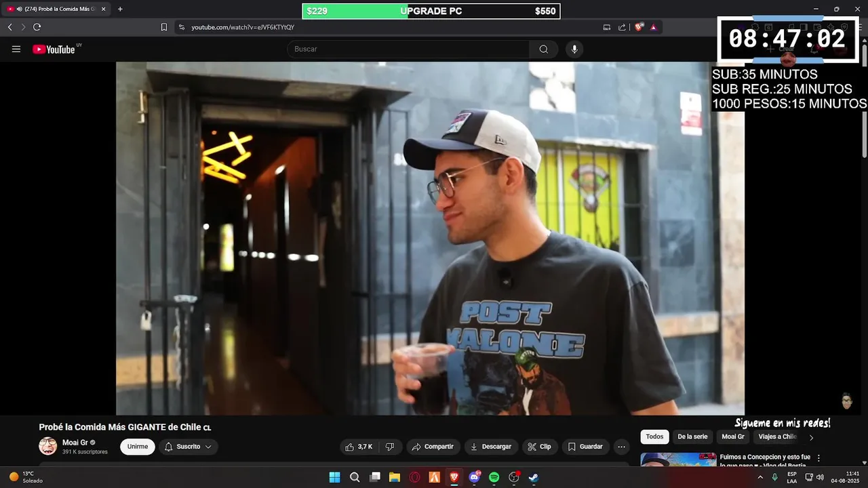Screen dimensions: 868x488
Task: Open the Windows Start menu
Action: 335,477
